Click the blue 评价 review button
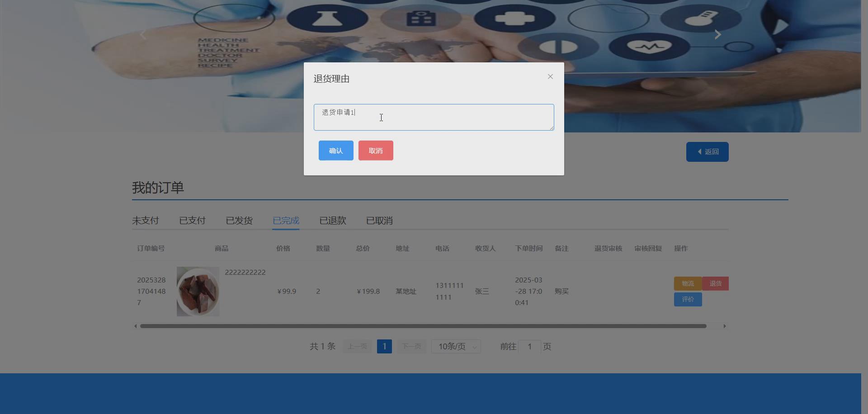This screenshot has width=868, height=414. 687,299
